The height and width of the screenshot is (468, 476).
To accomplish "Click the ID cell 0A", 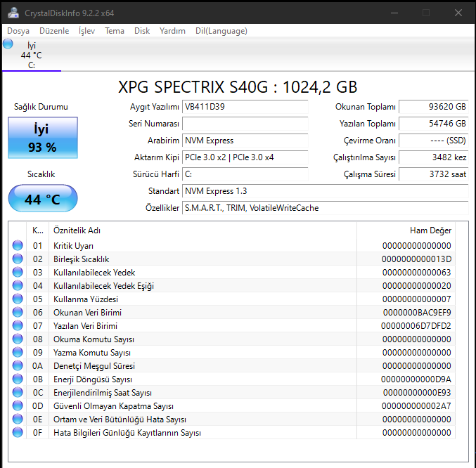I will point(38,366).
